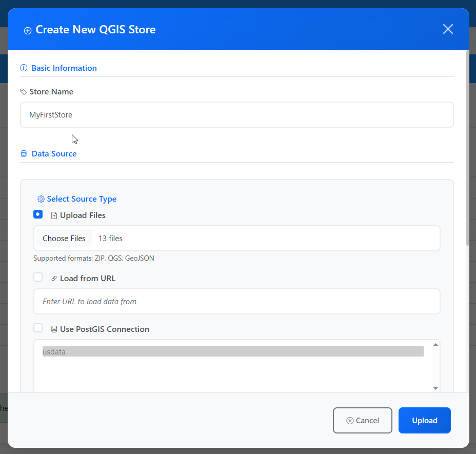Screen dimensions: 476x454
Task: Click the link icon beside Load from URL
Action: tap(54, 279)
